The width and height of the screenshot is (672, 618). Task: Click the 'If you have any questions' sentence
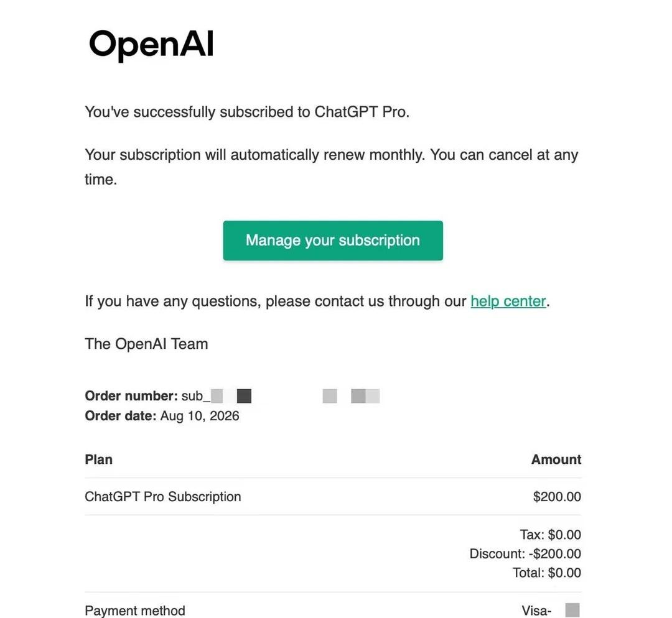pyautogui.click(x=317, y=301)
